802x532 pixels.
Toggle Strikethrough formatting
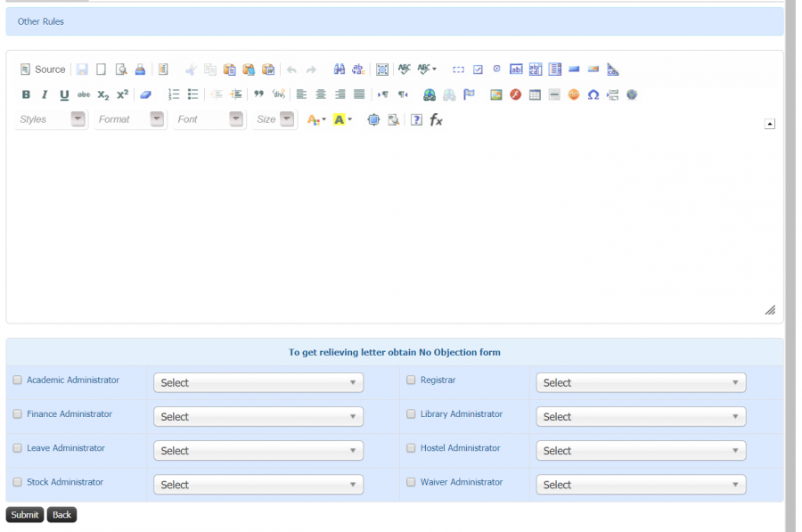(84, 94)
